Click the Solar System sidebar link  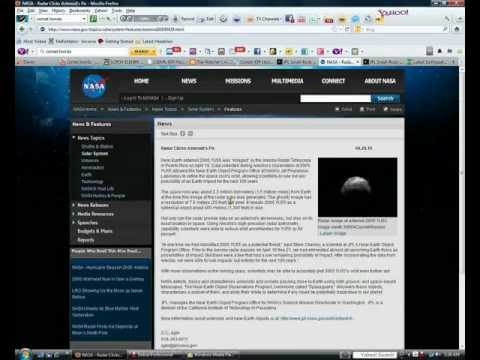95,154
